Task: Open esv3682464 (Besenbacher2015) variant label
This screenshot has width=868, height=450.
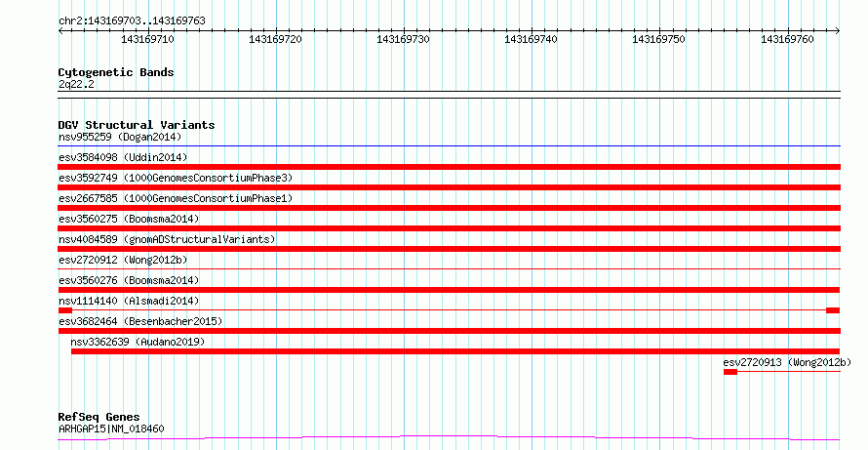Action: (140, 321)
